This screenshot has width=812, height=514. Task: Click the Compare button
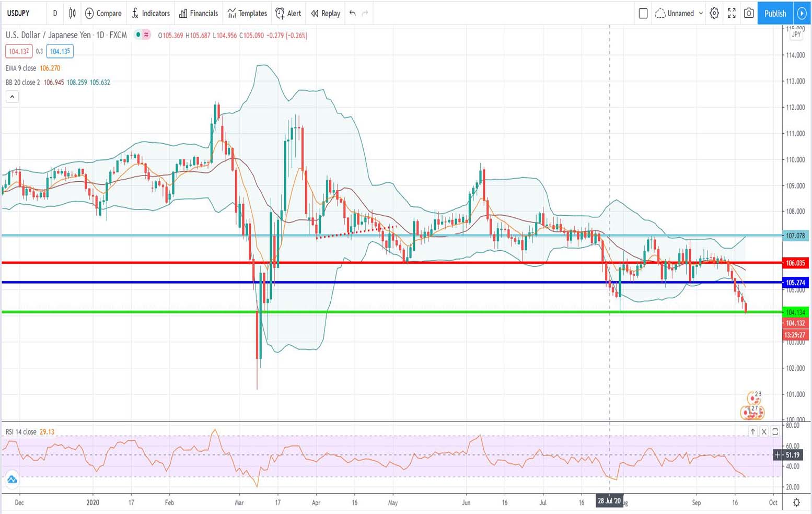coord(103,13)
